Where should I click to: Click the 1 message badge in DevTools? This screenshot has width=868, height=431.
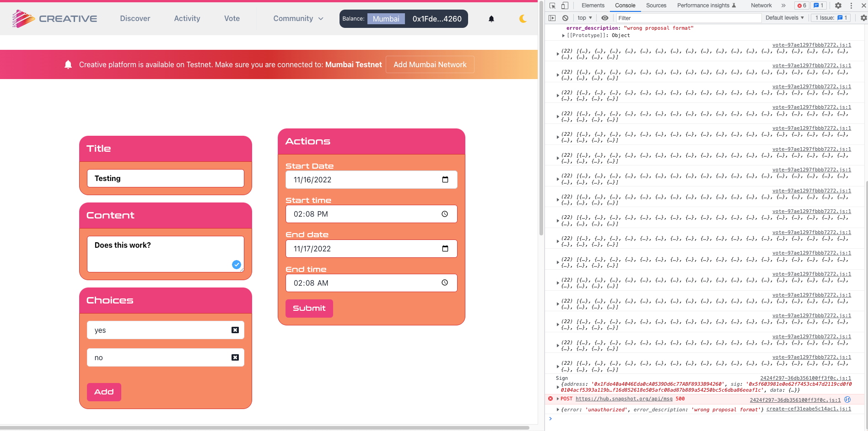pyautogui.click(x=819, y=5)
